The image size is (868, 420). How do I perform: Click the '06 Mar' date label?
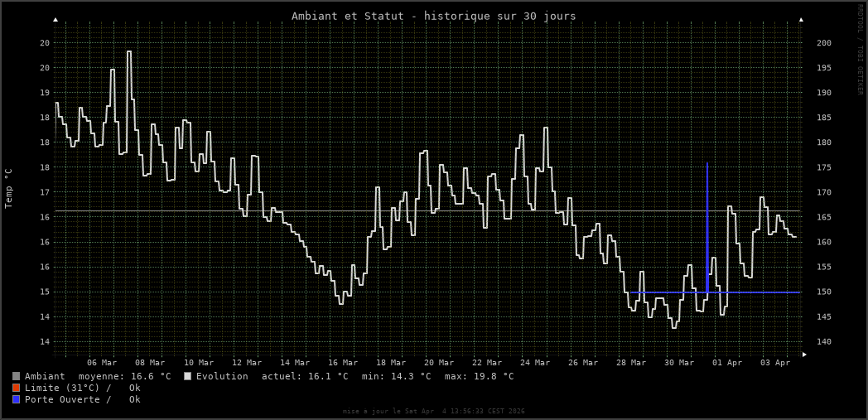[x=102, y=363]
